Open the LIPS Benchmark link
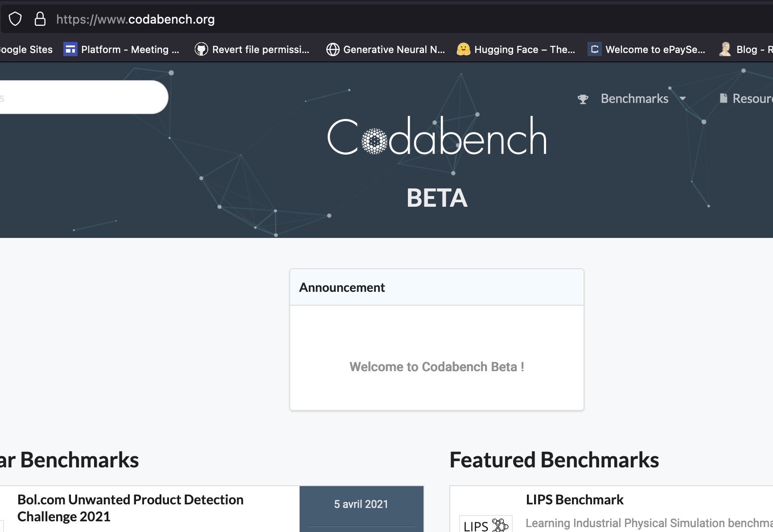 [x=575, y=499]
